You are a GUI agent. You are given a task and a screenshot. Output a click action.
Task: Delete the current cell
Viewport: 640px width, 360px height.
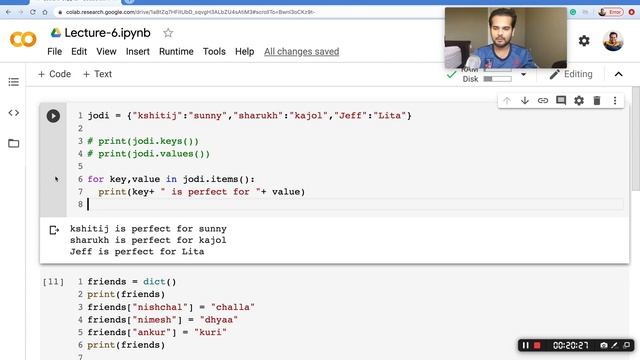pos(597,100)
